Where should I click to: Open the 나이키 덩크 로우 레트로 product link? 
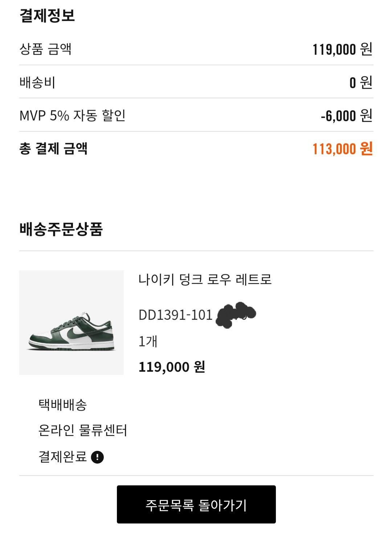click(x=205, y=279)
